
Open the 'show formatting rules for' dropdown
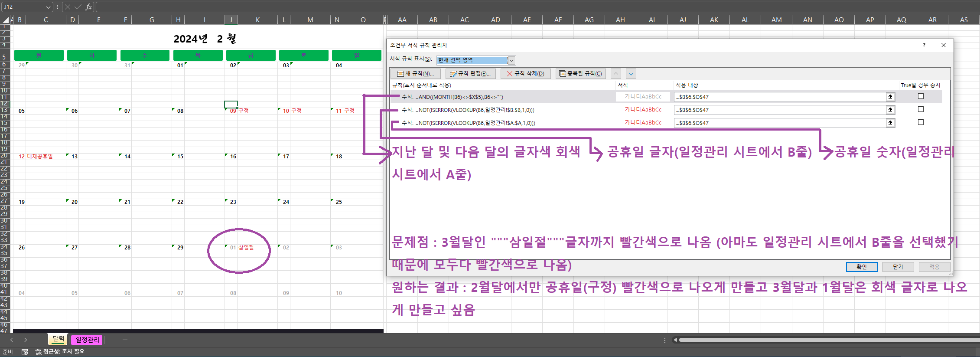click(x=511, y=60)
